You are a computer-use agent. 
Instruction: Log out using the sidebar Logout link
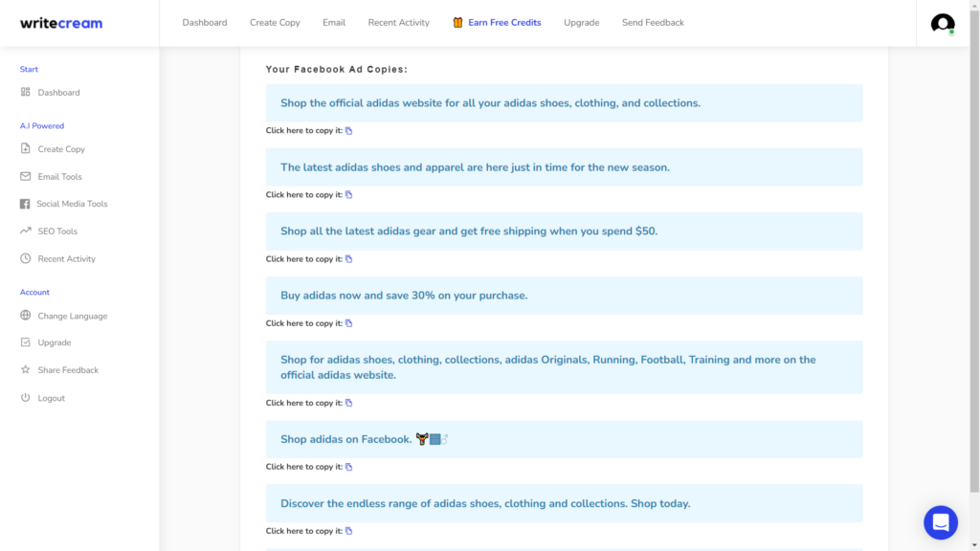coord(52,398)
